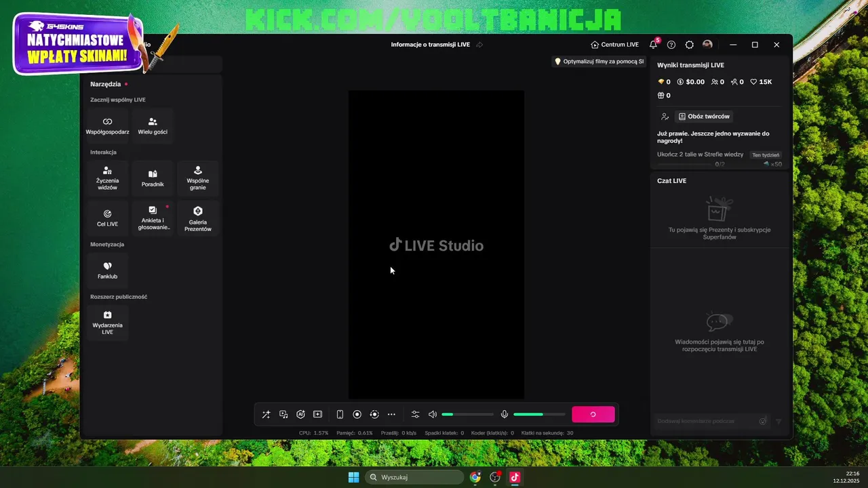
Task: Click the new followers count stat
Action: [x=737, y=82]
